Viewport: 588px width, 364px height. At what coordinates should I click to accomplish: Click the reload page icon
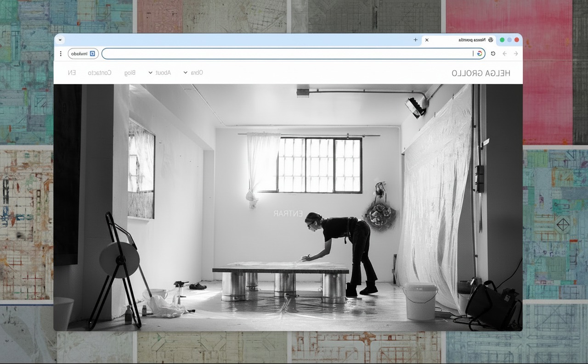click(493, 54)
